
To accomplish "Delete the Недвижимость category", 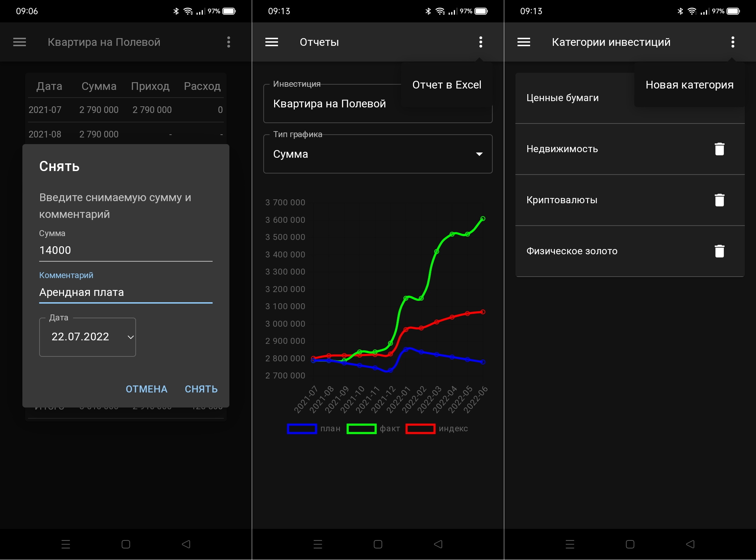I will (x=719, y=149).
